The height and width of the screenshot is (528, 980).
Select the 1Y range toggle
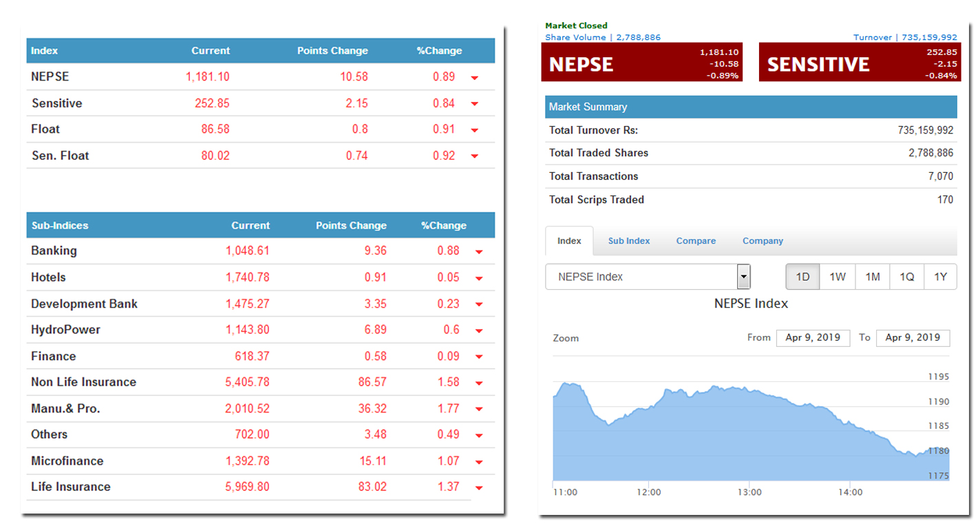point(940,277)
